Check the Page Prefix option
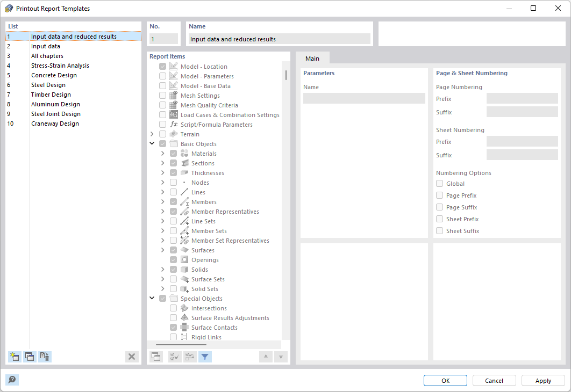 439,195
